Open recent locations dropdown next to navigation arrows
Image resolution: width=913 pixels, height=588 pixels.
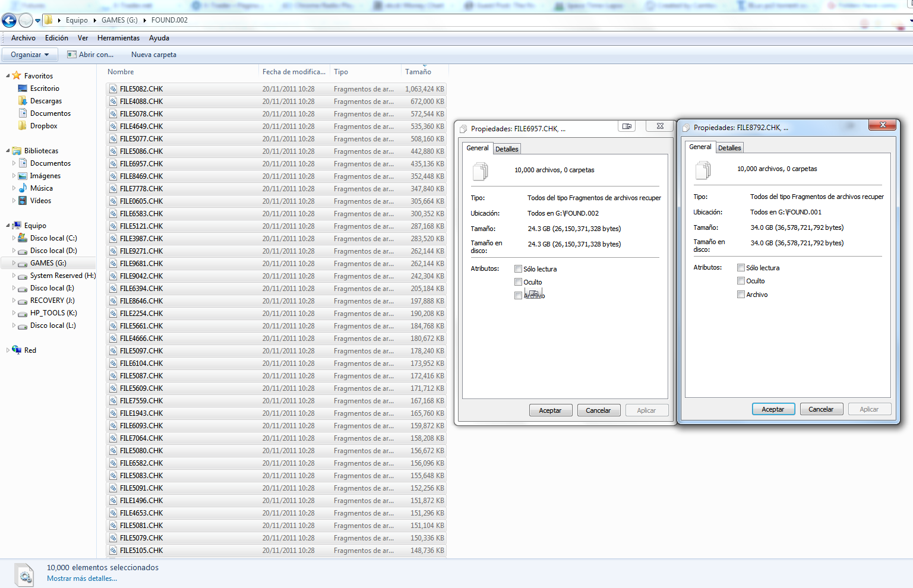point(37,21)
